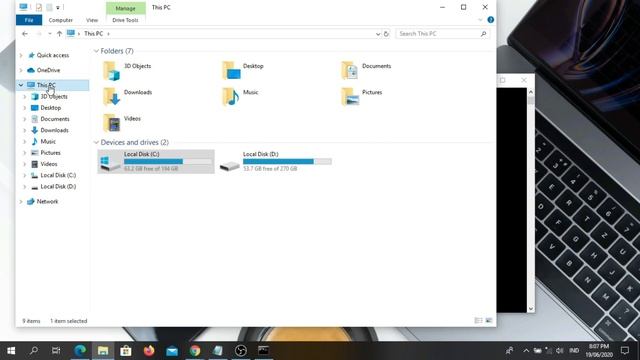Collapse This PC in the navigation pane

click(21, 85)
